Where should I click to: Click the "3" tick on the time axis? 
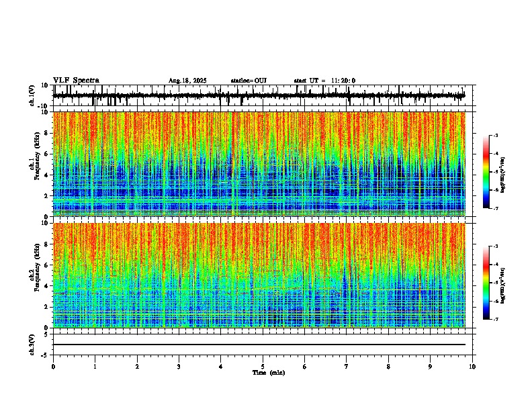coord(179,367)
